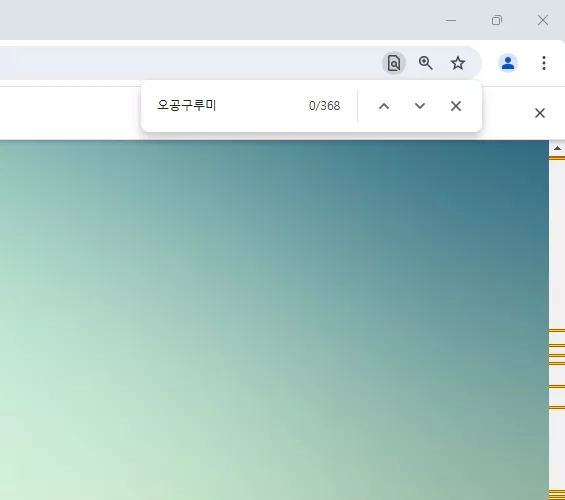Click the empty scrollbar track between markers
The height and width of the screenshot is (500, 565).
coord(557,245)
